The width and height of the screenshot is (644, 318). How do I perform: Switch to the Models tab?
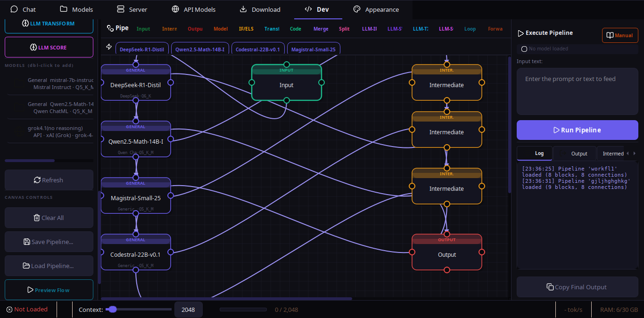76,9
